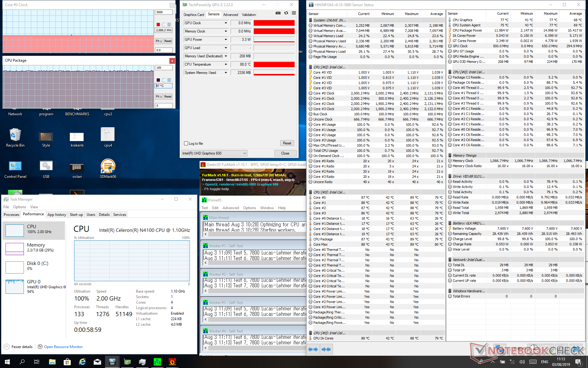Open the Memory Clock sensor dropdown
Image resolution: width=588 pixels, height=368 pixels.
click(226, 31)
